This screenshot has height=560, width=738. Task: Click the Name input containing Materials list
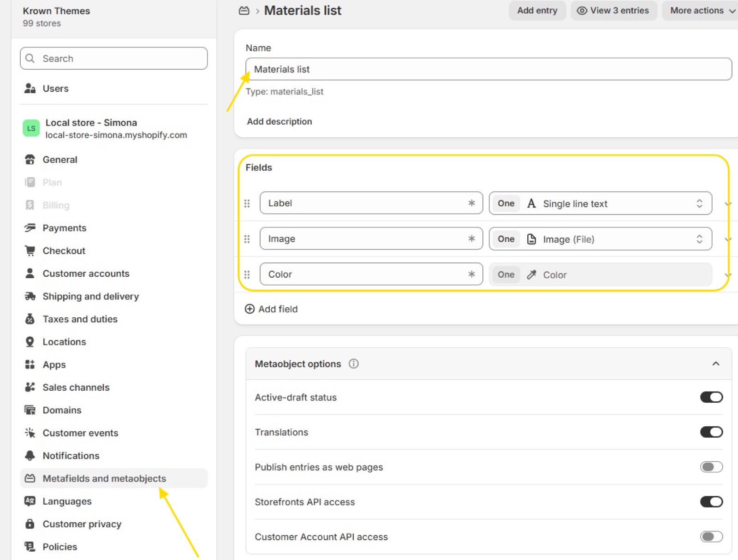pyautogui.click(x=488, y=69)
